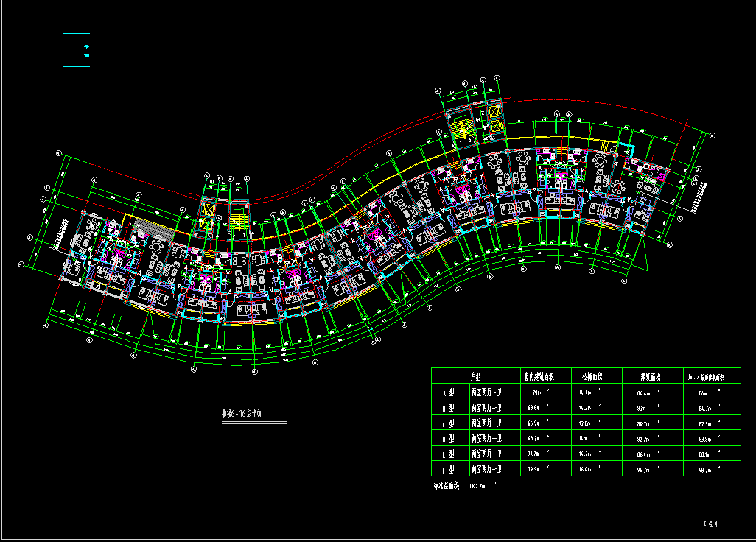Click the 标准层面积 label below the table
This screenshot has width=756, height=542.
[x=447, y=486]
